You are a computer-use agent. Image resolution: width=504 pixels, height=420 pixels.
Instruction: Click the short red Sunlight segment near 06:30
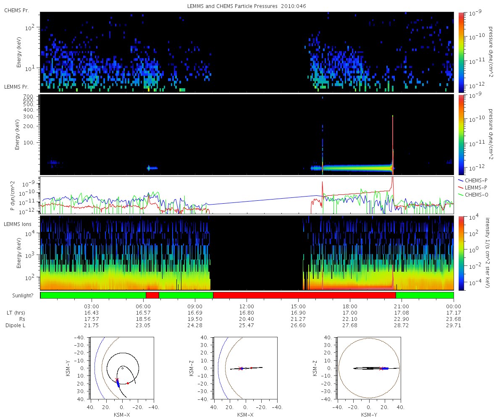pos(152,295)
